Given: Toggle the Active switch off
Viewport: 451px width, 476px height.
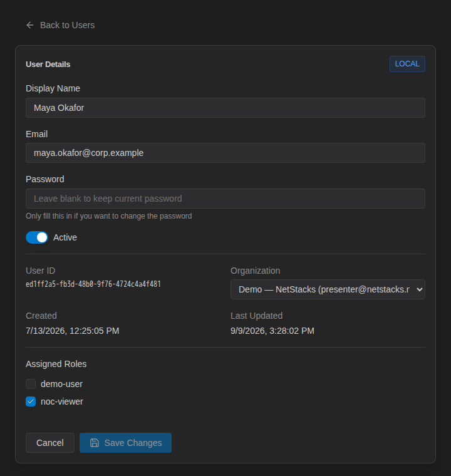Looking at the screenshot, I should click(x=37, y=237).
